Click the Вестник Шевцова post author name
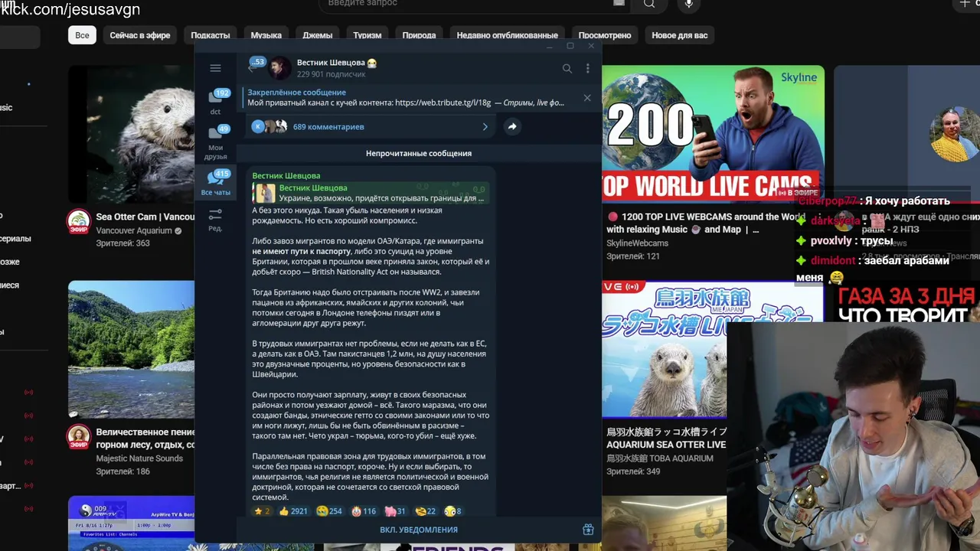This screenshot has width=980, height=551. 286,175
